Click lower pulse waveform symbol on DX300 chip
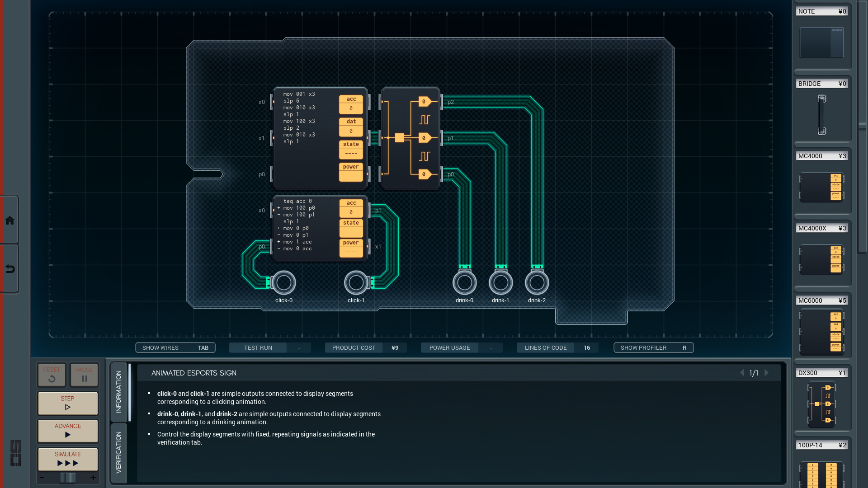The height and width of the screenshot is (488, 868). click(425, 156)
